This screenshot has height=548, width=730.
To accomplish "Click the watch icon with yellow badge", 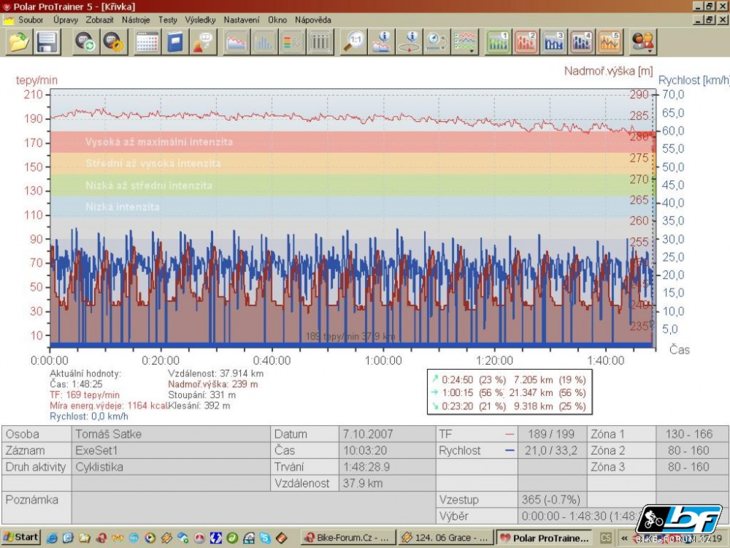I will pyautogui.click(x=114, y=41).
